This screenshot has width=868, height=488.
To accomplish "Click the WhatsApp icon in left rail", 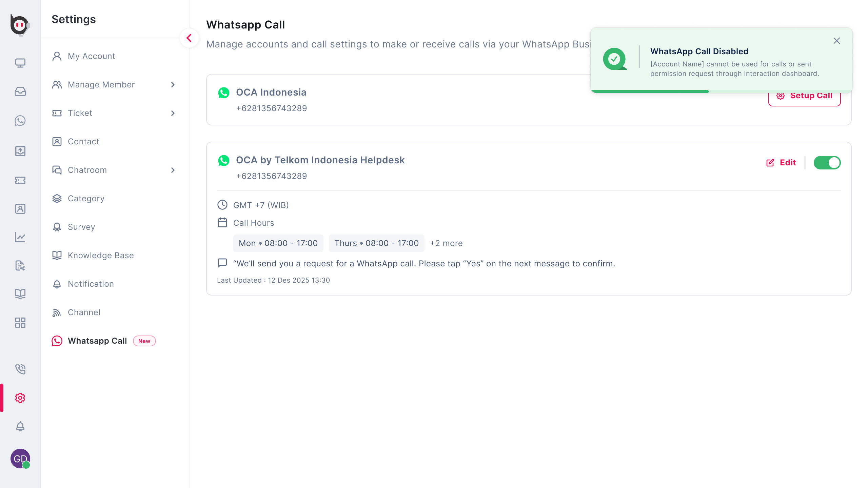I will click(20, 121).
